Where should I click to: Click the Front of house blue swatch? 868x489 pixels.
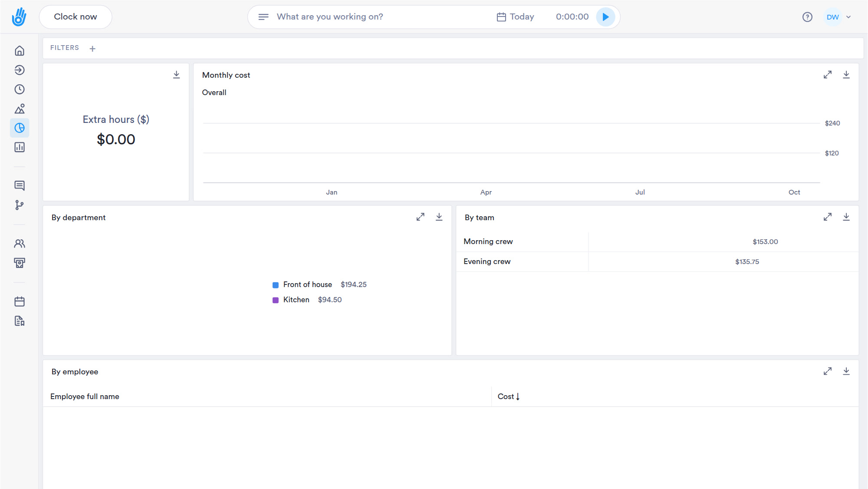(276, 285)
